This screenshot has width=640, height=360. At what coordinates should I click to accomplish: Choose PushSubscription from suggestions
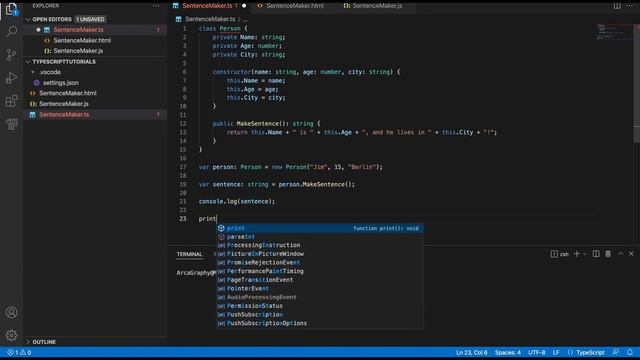coord(320,315)
